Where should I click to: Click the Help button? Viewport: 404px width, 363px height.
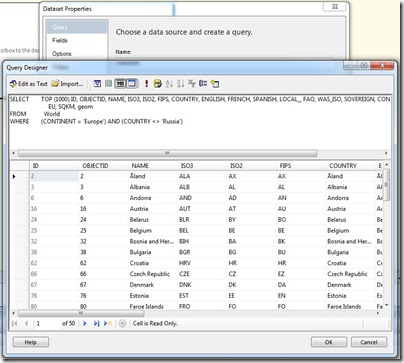(31, 342)
